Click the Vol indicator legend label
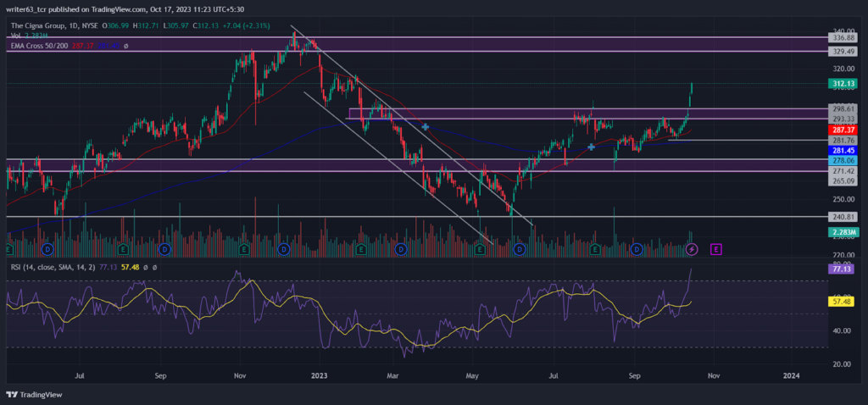This screenshot has width=868, height=405. (x=15, y=36)
